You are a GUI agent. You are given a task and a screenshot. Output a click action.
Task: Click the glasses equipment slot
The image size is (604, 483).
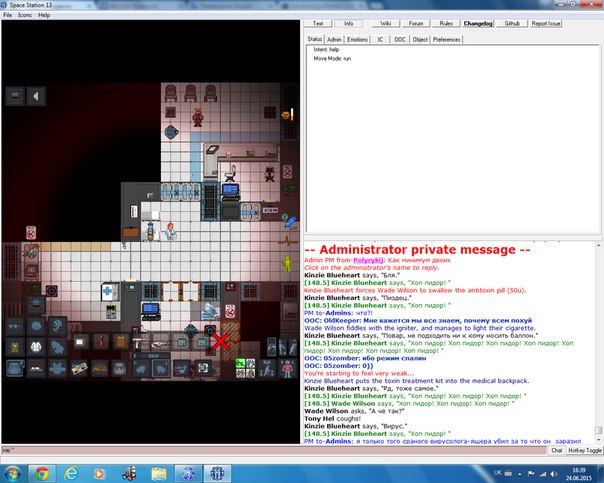coord(15,326)
